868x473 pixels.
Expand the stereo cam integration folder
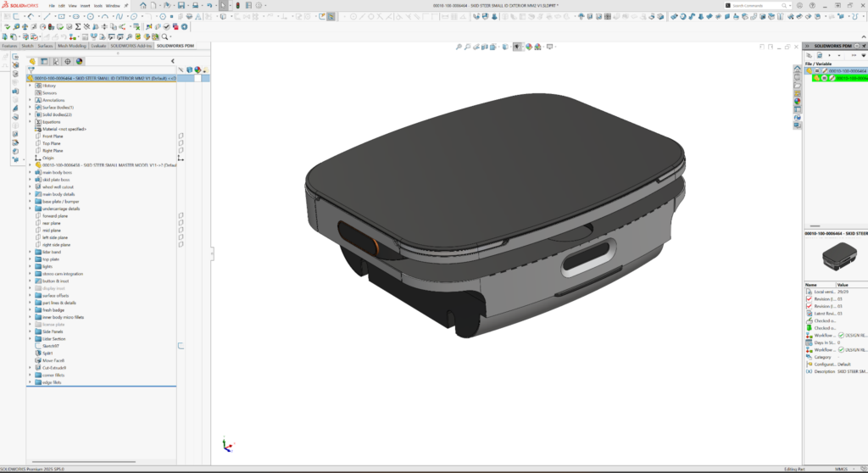point(30,274)
